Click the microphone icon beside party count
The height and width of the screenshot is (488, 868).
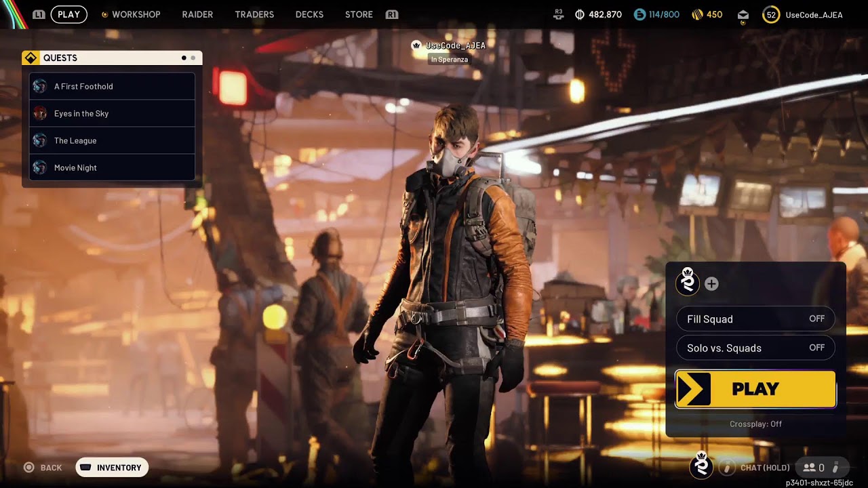[x=835, y=468]
